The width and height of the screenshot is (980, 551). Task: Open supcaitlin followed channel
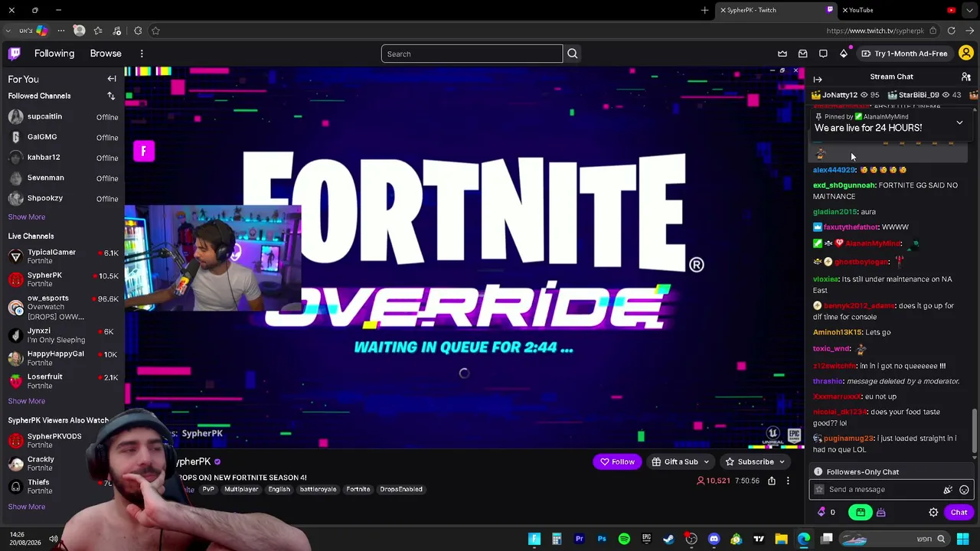(x=63, y=116)
